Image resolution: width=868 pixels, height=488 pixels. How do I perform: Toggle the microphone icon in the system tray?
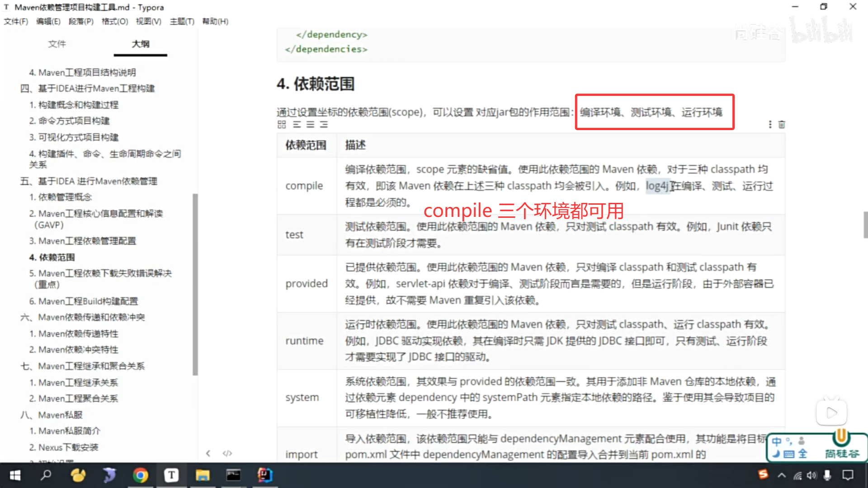827,475
